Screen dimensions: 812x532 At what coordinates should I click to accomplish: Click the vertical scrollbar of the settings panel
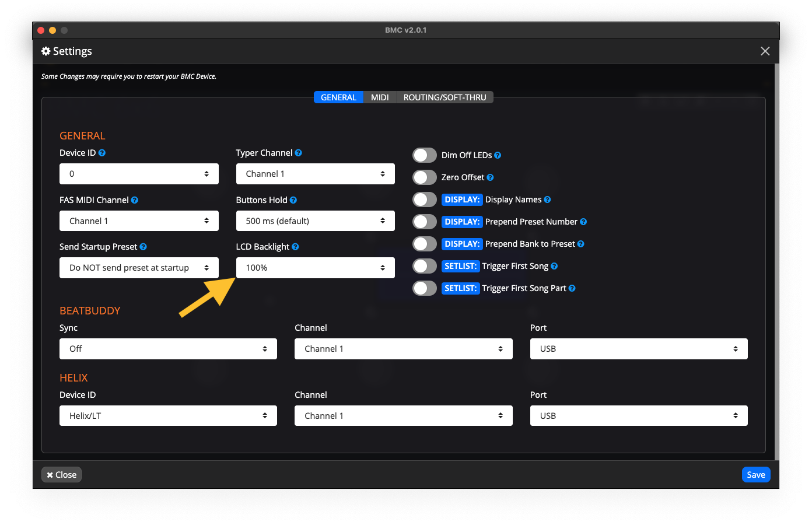point(777,261)
